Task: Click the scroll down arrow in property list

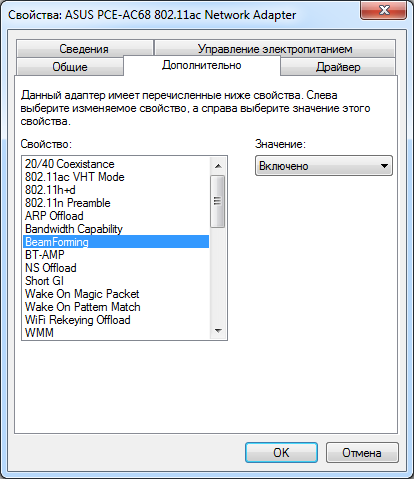Action: click(218, 330)
